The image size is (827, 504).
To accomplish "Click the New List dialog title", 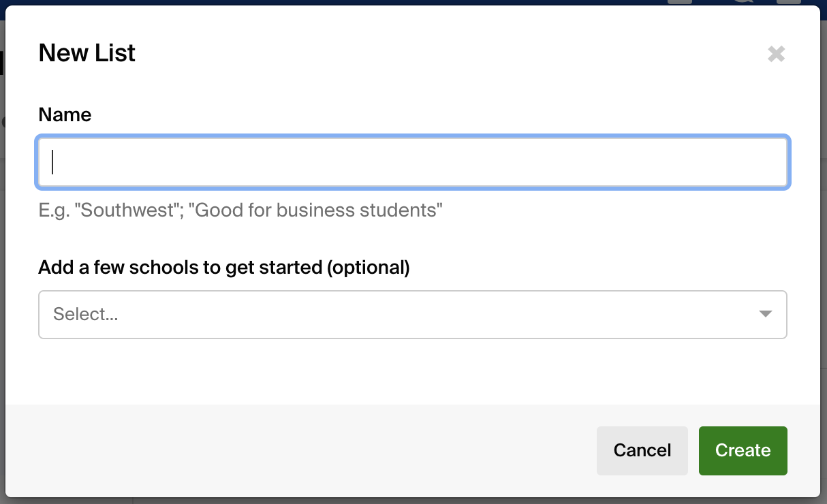I will pos(87,53).
